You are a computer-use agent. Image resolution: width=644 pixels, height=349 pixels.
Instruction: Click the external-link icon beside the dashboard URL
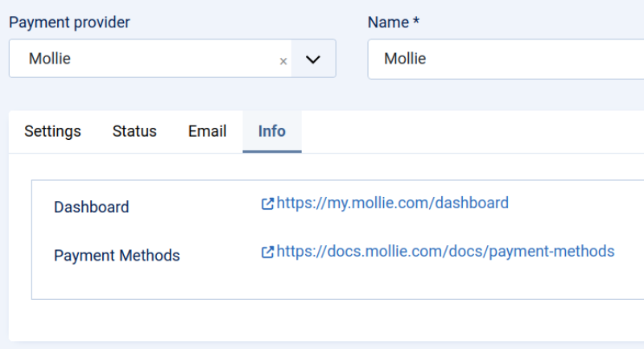tap(267, 203)
